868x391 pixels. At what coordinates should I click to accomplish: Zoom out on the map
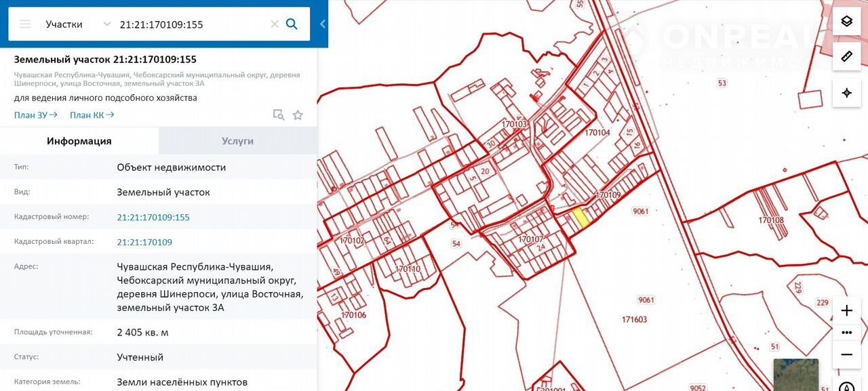[x=846, y=354]
